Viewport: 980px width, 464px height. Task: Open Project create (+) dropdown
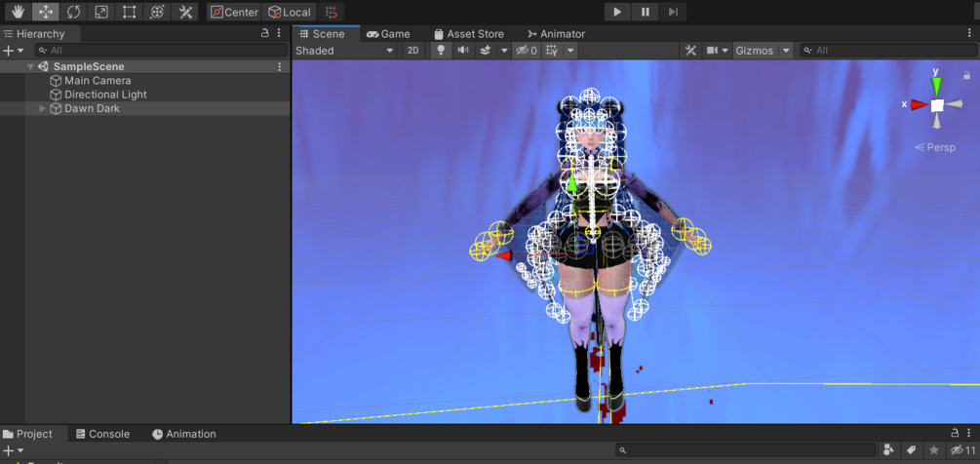click(x=13, y=450)
